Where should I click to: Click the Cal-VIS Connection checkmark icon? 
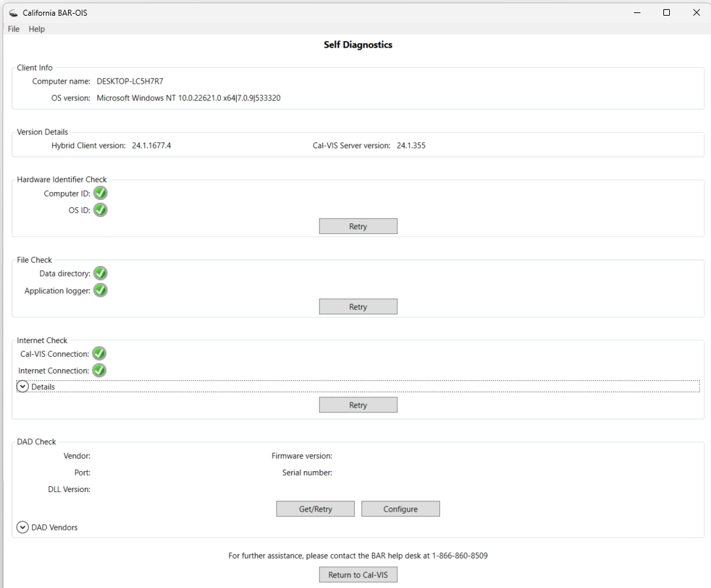[99, 353]
